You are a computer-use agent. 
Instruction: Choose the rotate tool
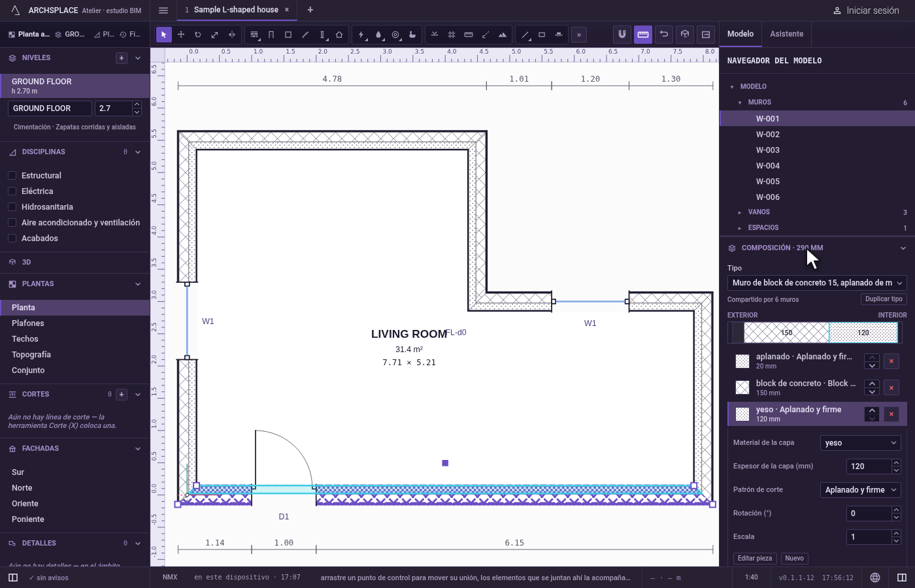[198, 35]
